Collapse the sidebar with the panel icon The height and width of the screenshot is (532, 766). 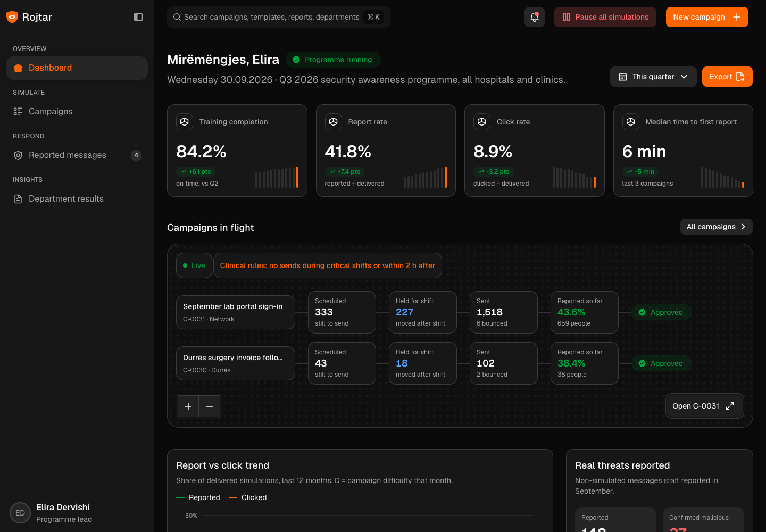(138, 17)
